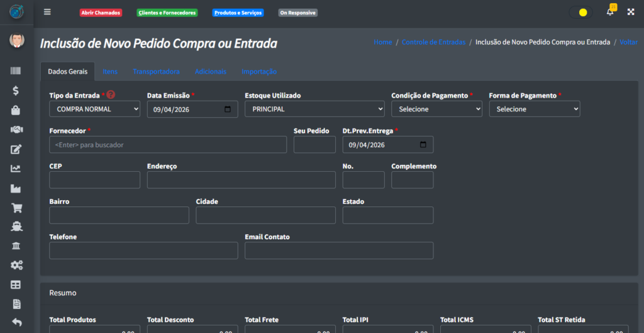Viewport: 644px width, 333px height.
Task: Click the Fornecedor search input field
Action: (x=168, y=145)
